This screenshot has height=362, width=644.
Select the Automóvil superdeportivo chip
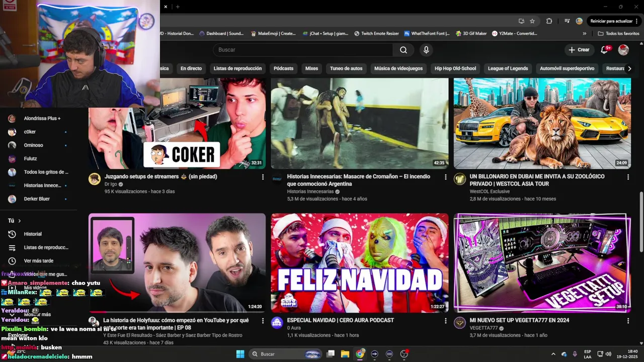(567, 68)
